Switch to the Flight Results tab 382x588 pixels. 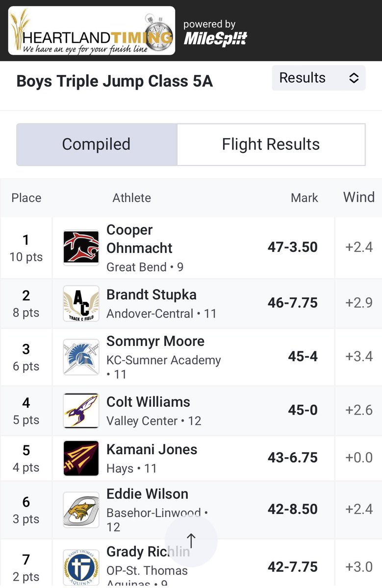point(271,145)
